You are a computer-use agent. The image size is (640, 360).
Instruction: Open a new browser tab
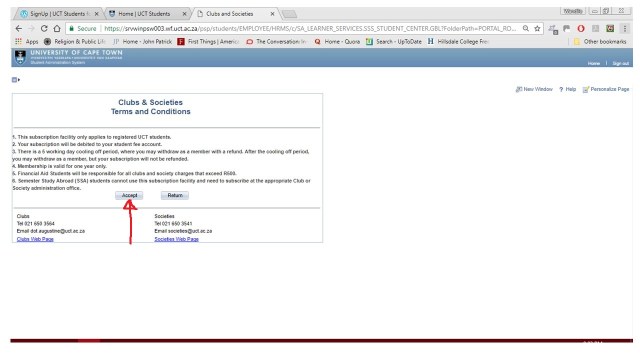tap(289, 14)
